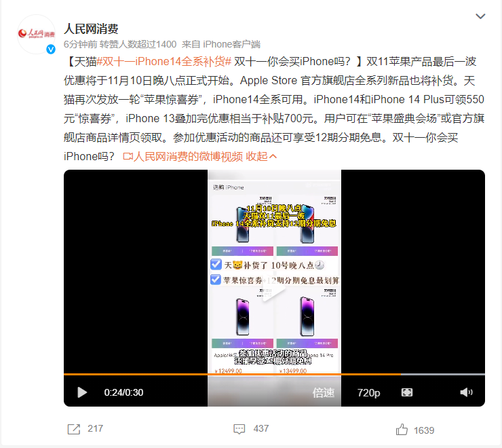Open the 6分钟前 post timestamp
This screenshot has width=502, height=448.
80,44
